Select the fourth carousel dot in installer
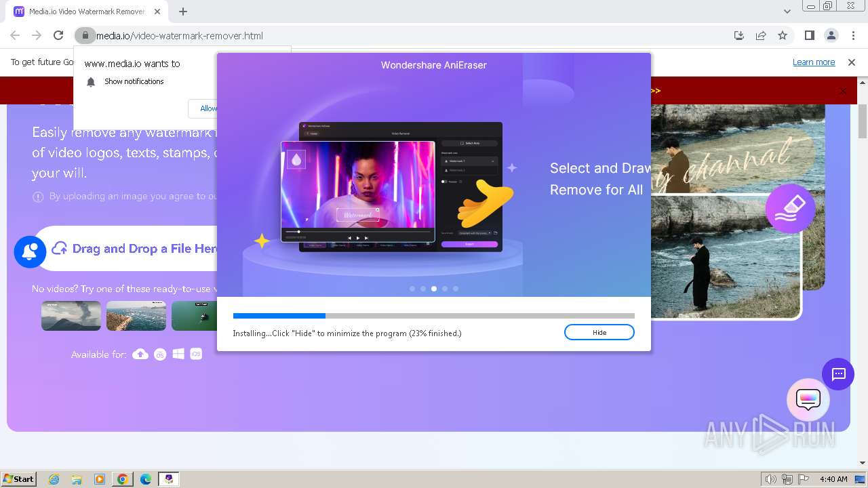The image size is (868, 488). point(445,289)
